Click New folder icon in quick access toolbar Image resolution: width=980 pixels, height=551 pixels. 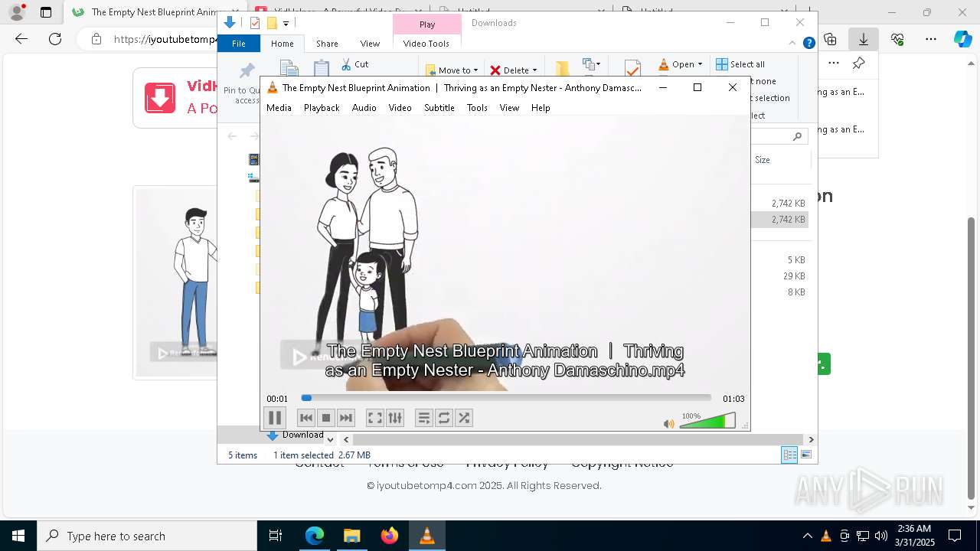coord(272,23)
